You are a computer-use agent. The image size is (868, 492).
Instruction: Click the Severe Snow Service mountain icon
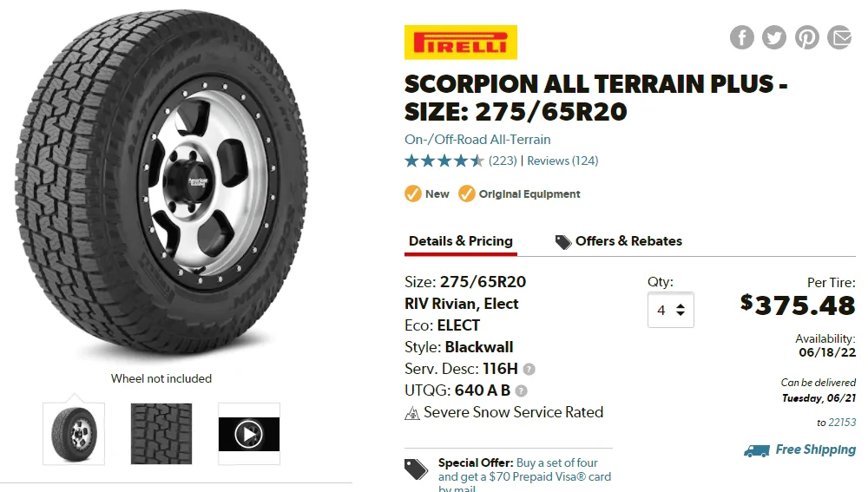click(412, 413)
